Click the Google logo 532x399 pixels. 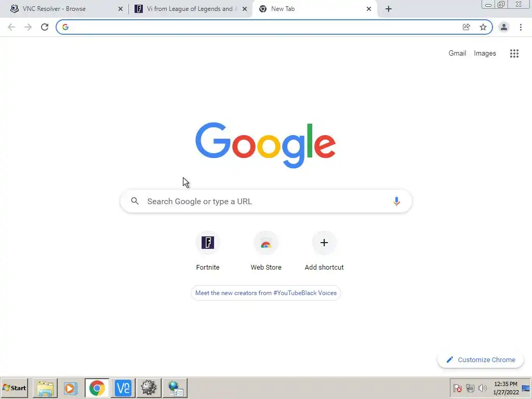click(x=265, y=145)
